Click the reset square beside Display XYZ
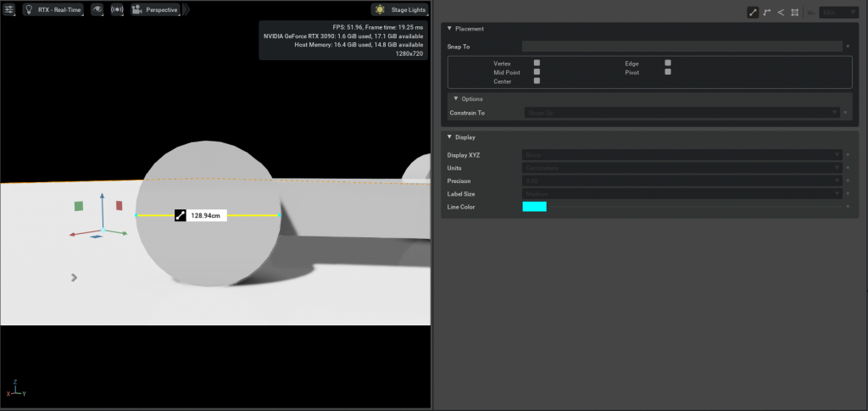The image size is (868, 411). click(848, 155)
